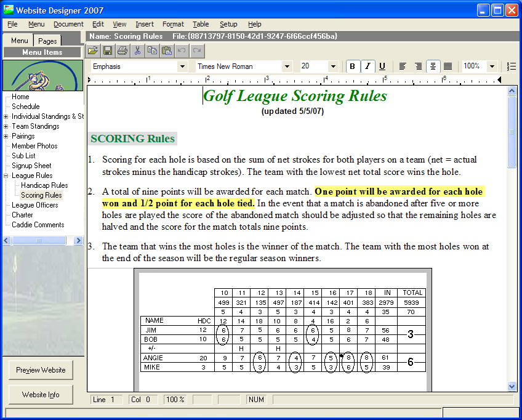Click the Undo arrow icon
Viewport: 522px width, 420px height.
point(182,50)
